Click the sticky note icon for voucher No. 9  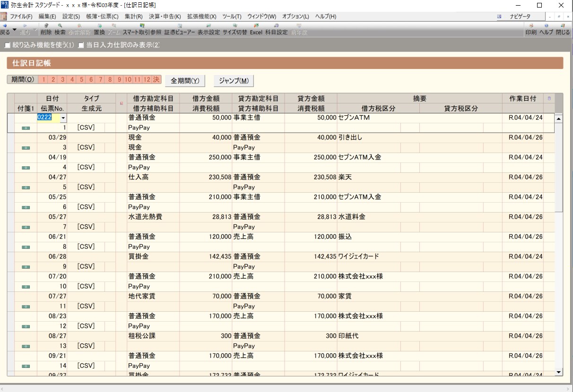click(x=26, y=267)
